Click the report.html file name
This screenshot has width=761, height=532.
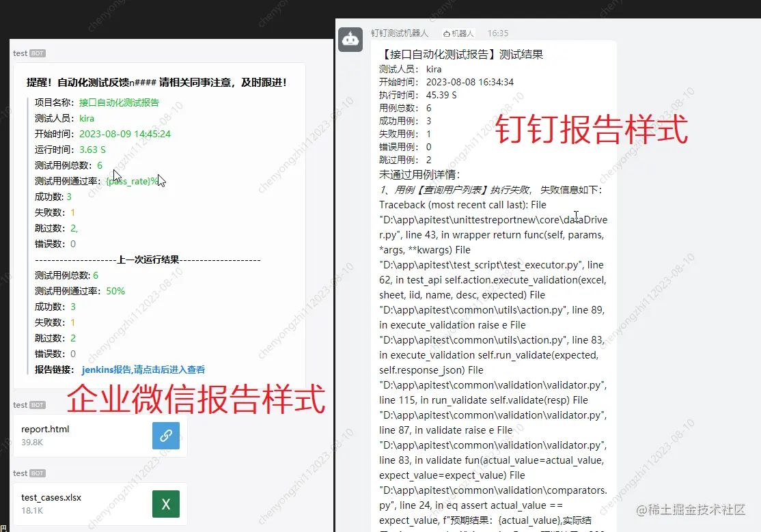pyautogui.click(x=45, y=429)
